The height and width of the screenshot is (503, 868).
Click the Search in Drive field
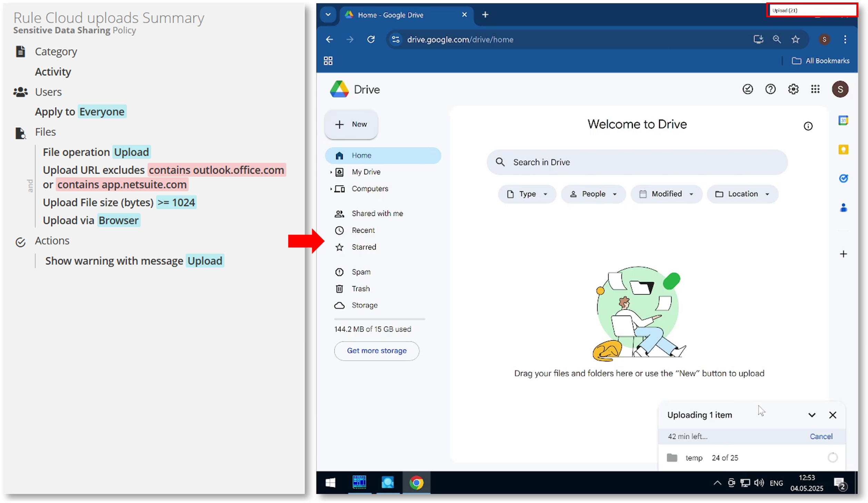point(637,162)
